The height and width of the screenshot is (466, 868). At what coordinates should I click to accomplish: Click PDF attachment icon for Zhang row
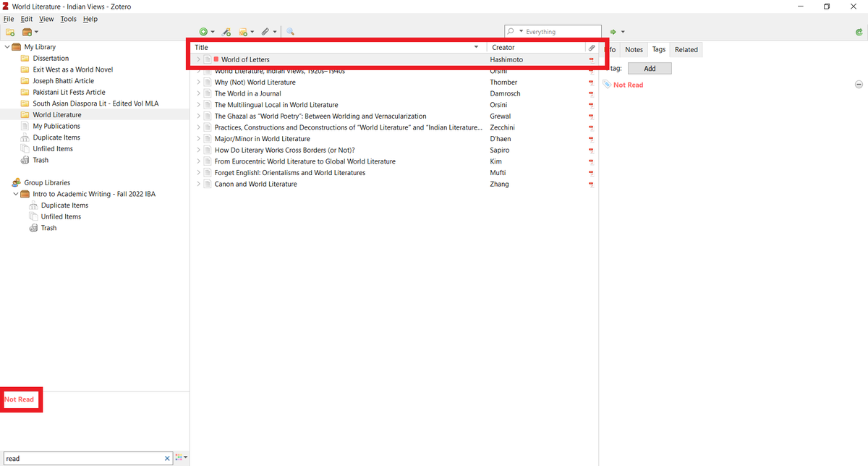(592, 184)
